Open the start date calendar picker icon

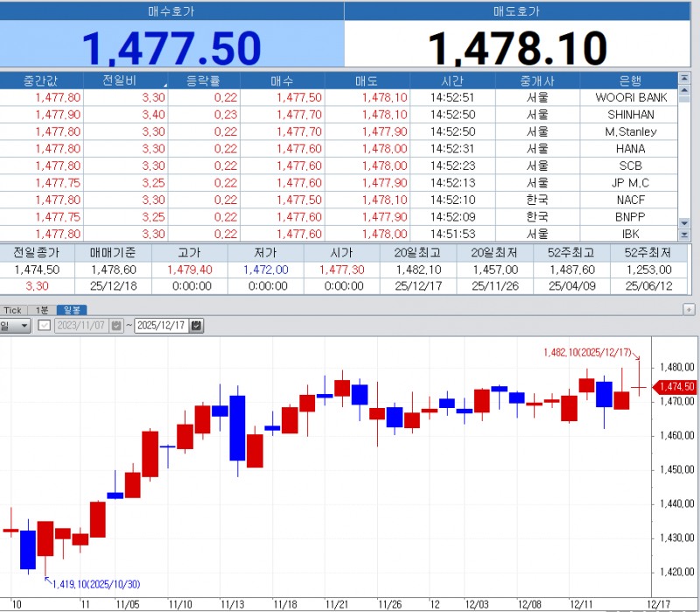pos(116,326)
